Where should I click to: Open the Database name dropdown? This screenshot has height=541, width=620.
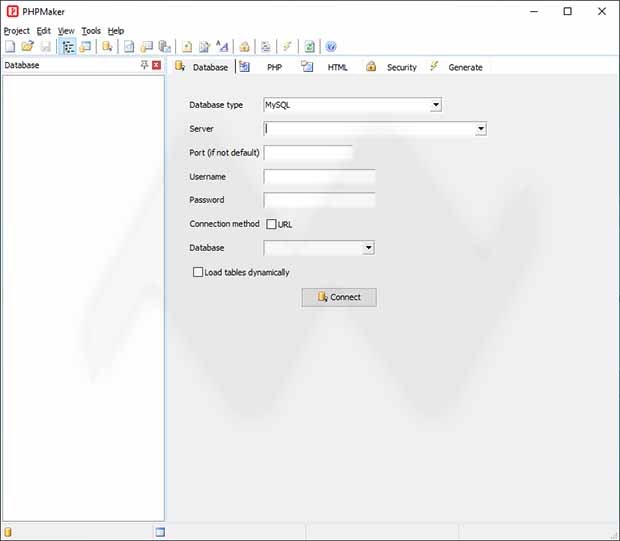click(x=369, y=248)
